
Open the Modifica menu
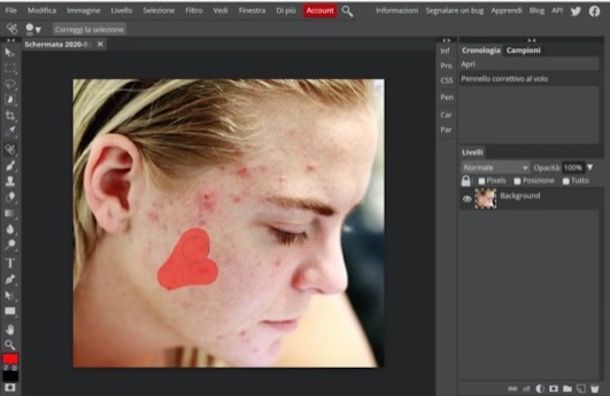[42, 11]
